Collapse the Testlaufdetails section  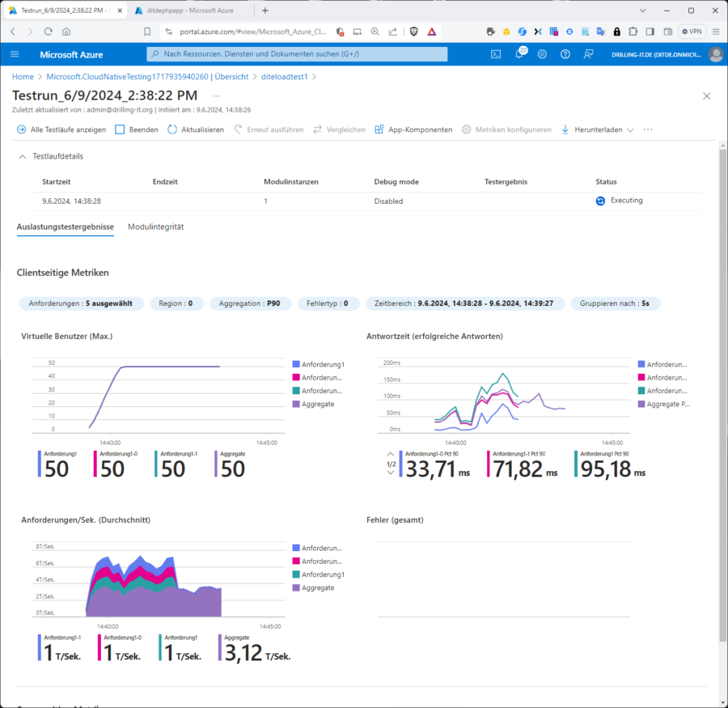(23, 156)
